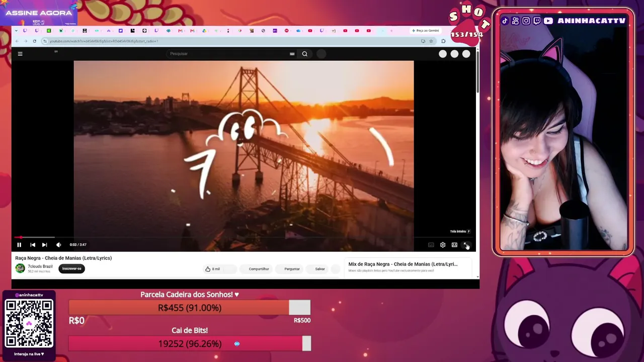Click the Twitch icon on webcam overlay
Viewport: 644px width, 362px height.
[x=537, y=21]
